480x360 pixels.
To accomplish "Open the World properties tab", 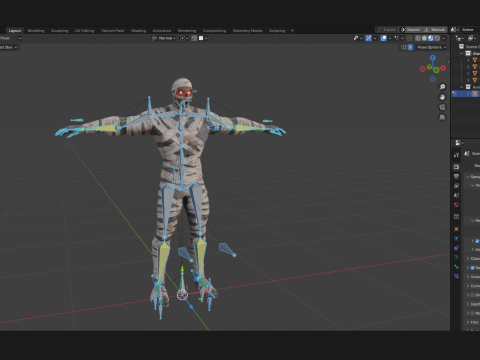I will point(456,205).
